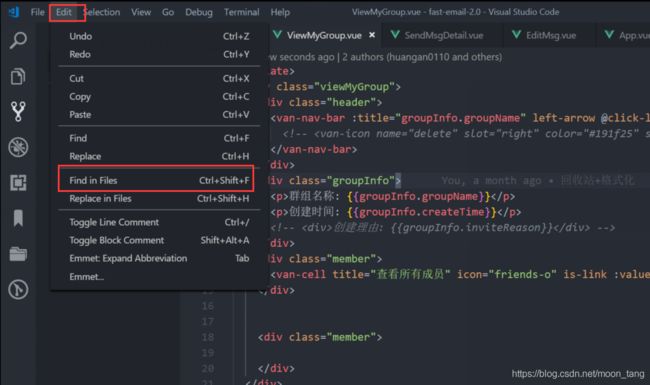Close the ViewMyGroup.vue tab
The image size is (650, 385).
point(372,35)
